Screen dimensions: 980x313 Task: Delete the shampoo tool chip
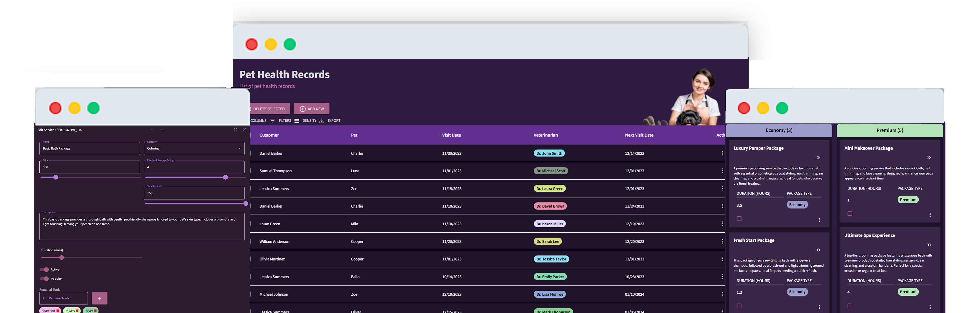(x=57, y=311)
